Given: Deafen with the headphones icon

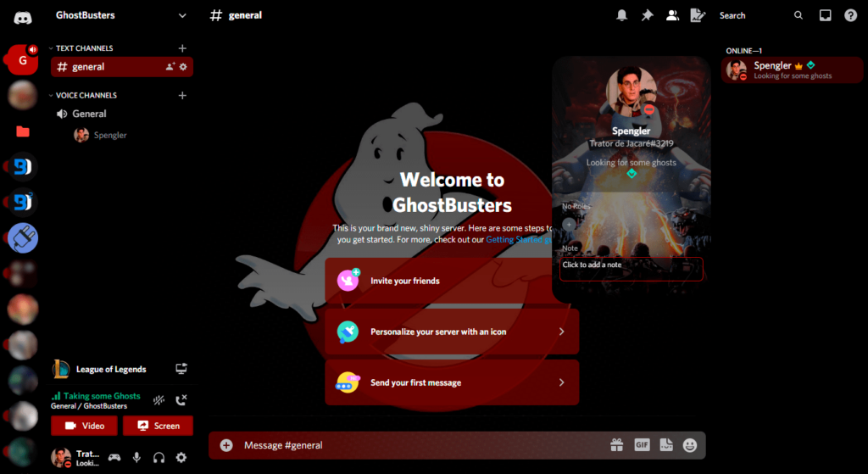Looking at the screenshot, I should coord(159,457).
